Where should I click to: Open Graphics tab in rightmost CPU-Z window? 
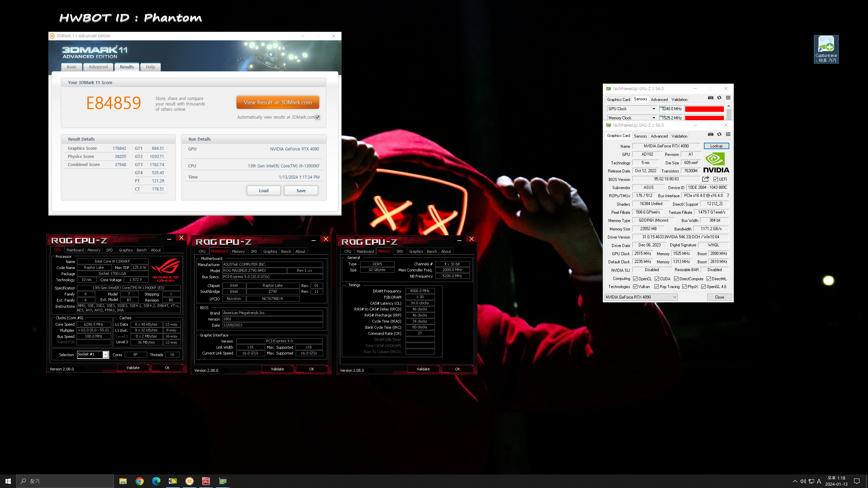[x=416, y=251]
